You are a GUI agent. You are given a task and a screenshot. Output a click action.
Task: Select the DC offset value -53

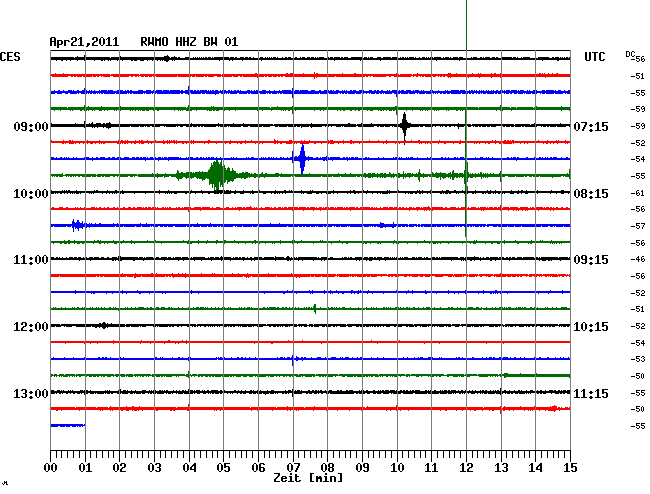[x=638, y=359]
